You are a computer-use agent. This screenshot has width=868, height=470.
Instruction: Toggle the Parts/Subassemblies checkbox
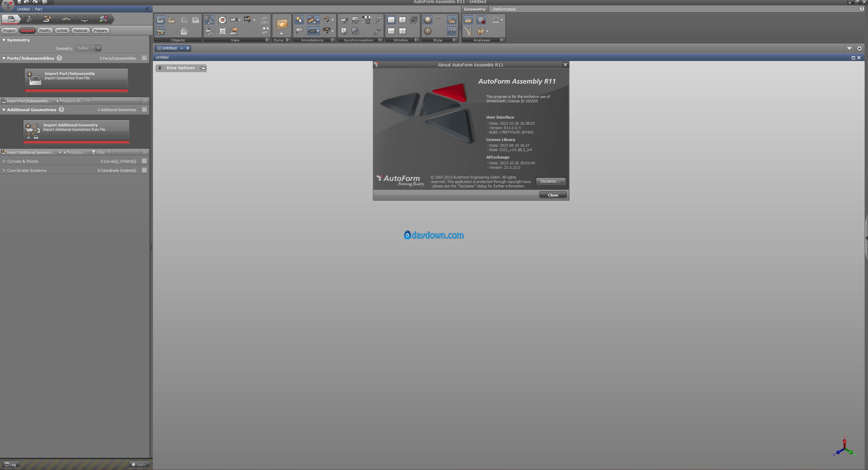pos(144,58)
